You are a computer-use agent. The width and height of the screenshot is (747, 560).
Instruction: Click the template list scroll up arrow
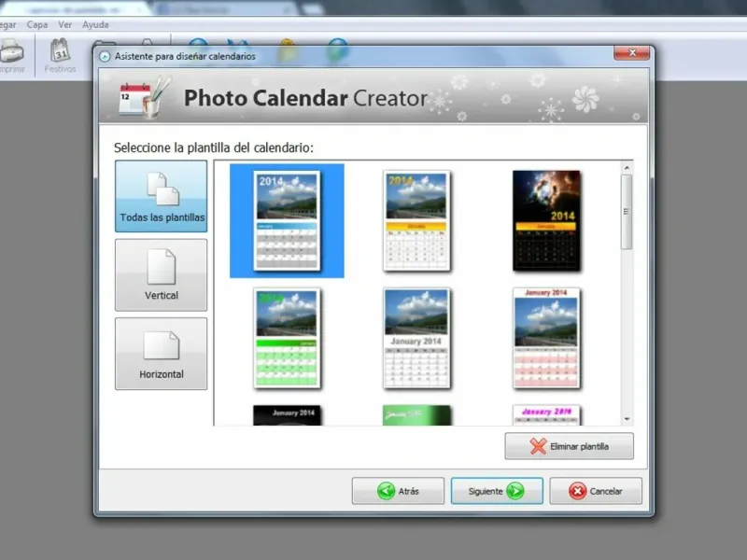tap(627, 168)
